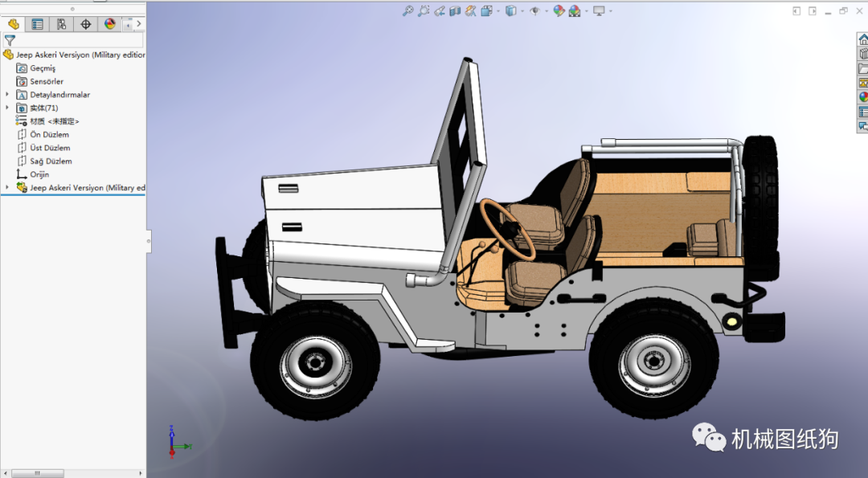This screenshot has width=868, height=478.
Task: Select the Geçmiş history item
Action: [x=36, y=68]
